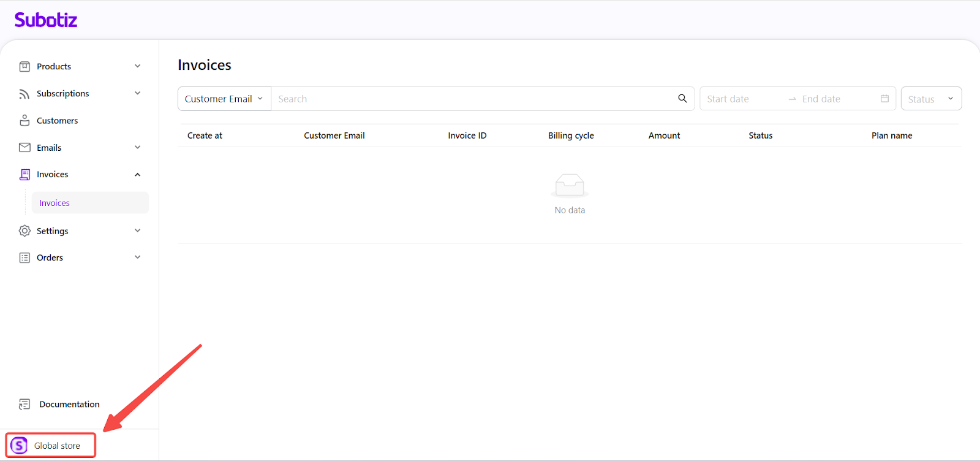Click the Orders list icon
This screenshot has width=980, height=461.
[x=24, y=258]
